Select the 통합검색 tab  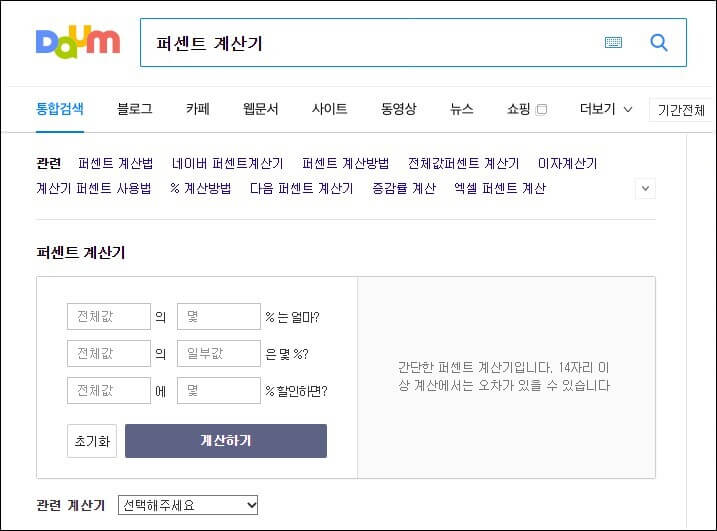[x=60, y=109]
